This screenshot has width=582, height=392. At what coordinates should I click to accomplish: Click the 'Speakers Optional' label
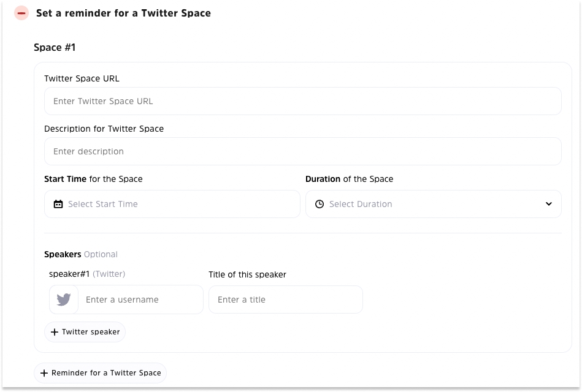(x=80, y=254)
